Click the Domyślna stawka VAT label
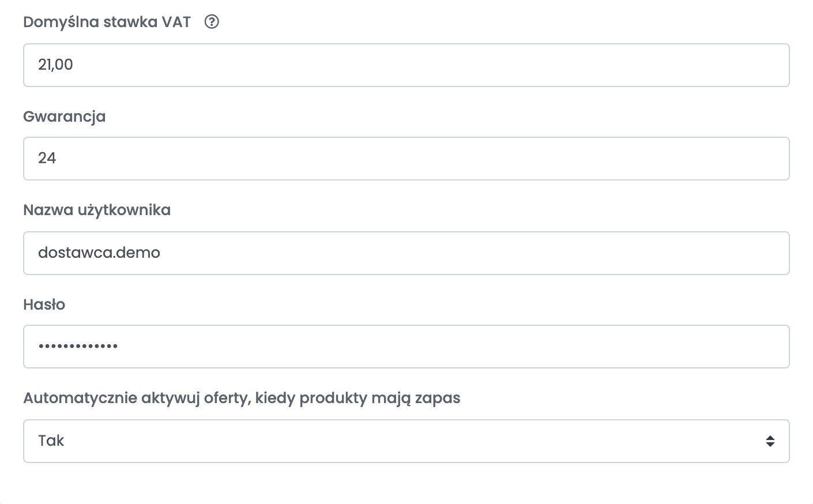The image size is (813, 504). [x=107, y=22]
